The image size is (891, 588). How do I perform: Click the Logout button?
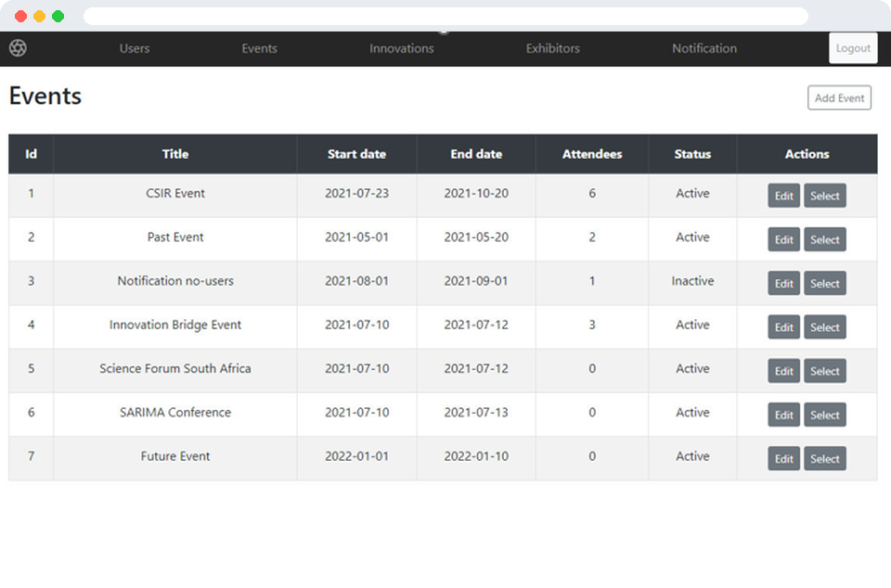click(853, 48)
